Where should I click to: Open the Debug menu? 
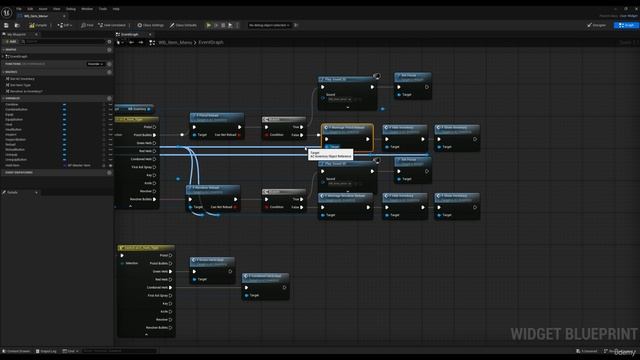(x=71, y=9)
